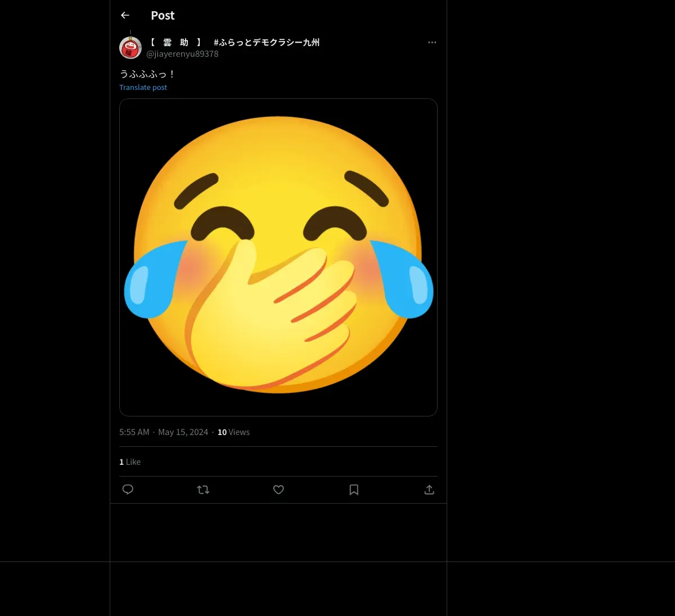Open the three-dot more options menu
The image size is (675, 616).
[432, 43]
